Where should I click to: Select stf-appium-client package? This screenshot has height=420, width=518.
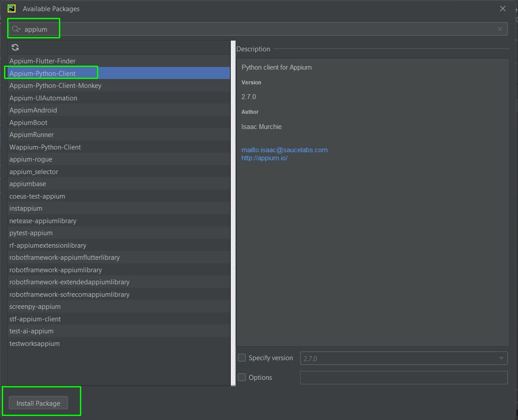[119, 319]
